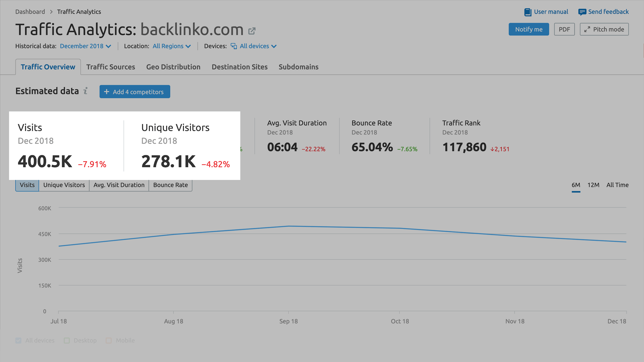Image resolution: width=644 pixels, height=362 pixels.
Task: Select the Unique Visitors tab
Action: (x=64, y=185)
